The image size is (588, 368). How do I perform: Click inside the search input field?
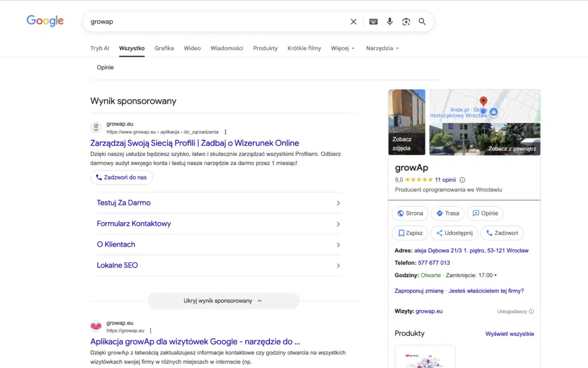(x=201, y=21)
